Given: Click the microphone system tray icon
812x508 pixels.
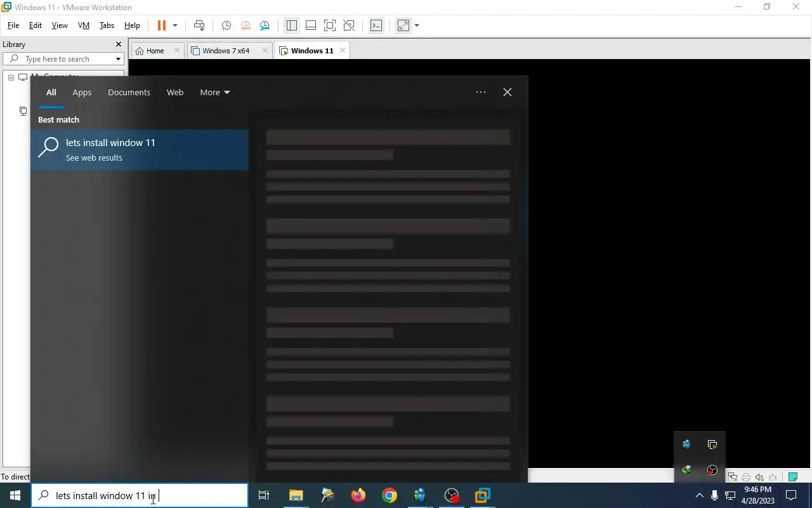Looking at the screenshot, I should [715, 495].
